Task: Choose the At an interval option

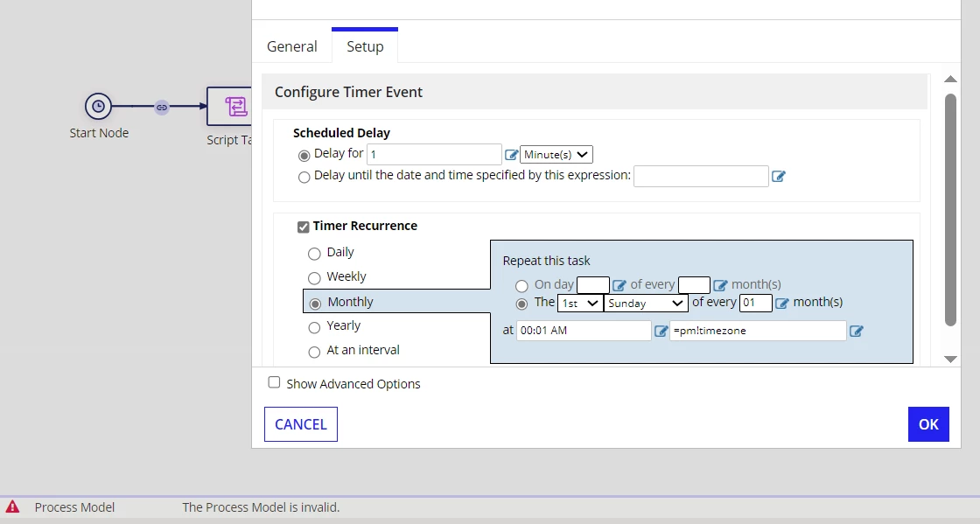Action: point(314,352)
